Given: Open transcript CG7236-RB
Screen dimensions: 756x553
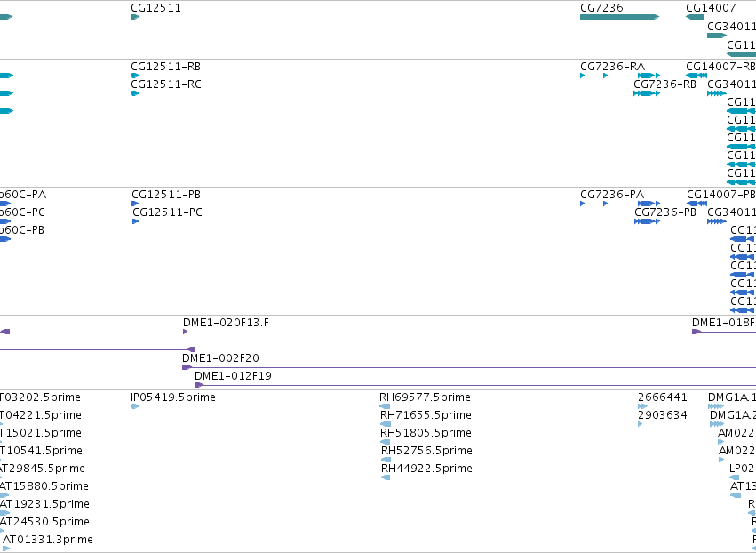Looking at the screenshot, I should pyautogui.click(x=664, y=84).
